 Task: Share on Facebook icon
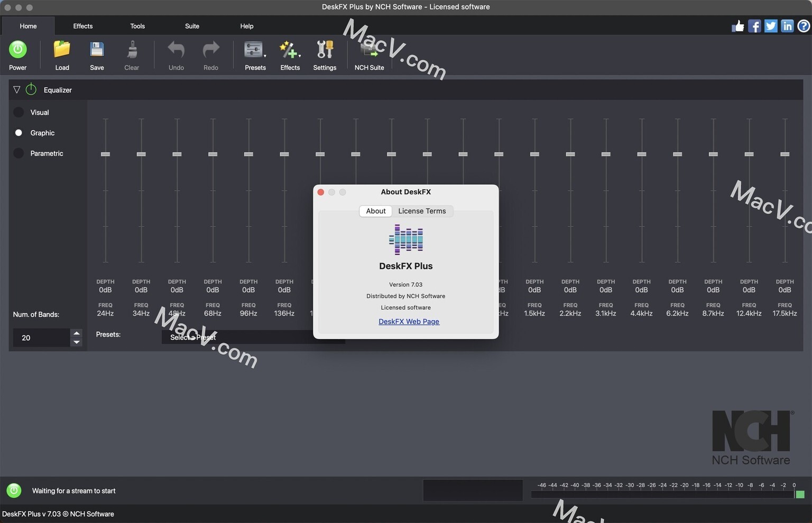tap(754, 26)
